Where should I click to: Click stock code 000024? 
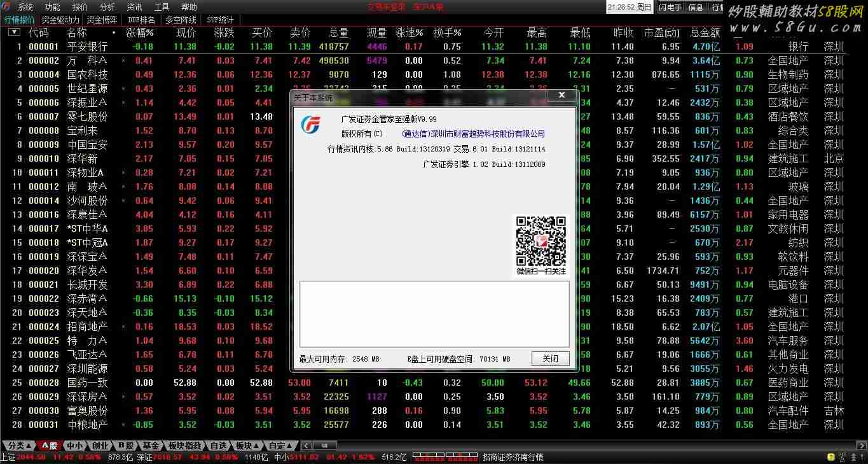tap(44, 327)
